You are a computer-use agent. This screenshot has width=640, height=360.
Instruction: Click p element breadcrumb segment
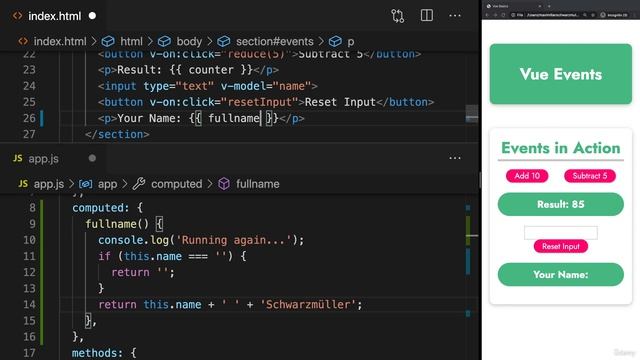point(351,42)
